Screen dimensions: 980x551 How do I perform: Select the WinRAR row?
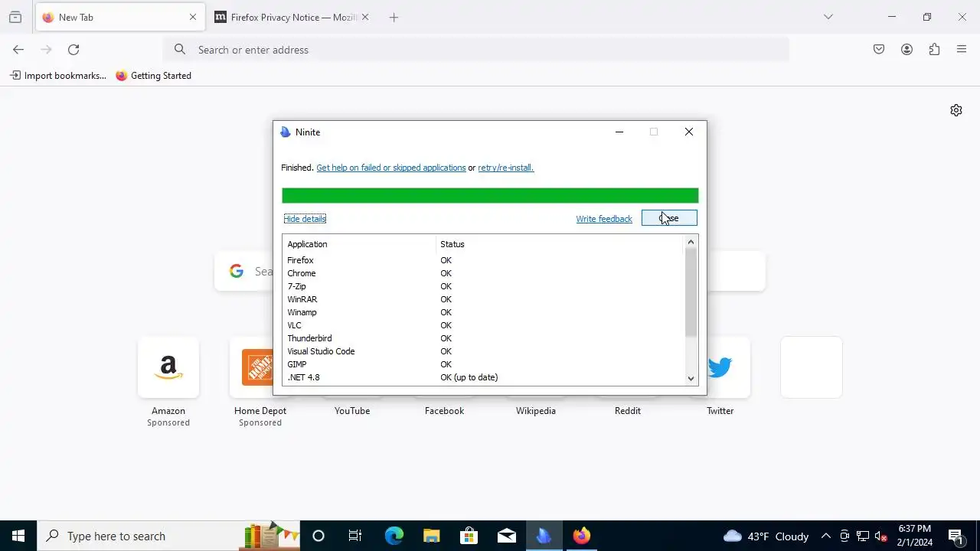pyautogui.click(x=483, y=299)
